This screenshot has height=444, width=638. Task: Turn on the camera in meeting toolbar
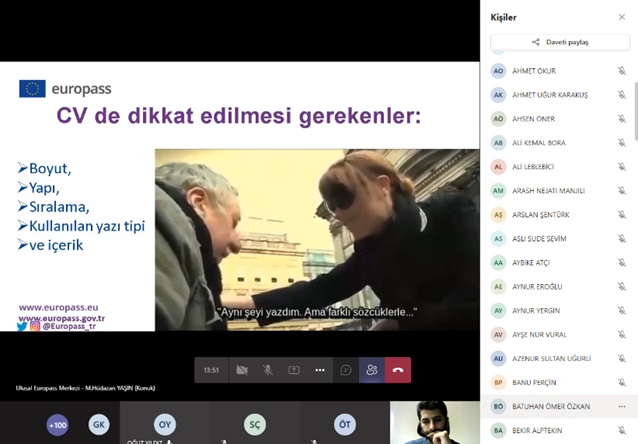click(x=242, y=370)
